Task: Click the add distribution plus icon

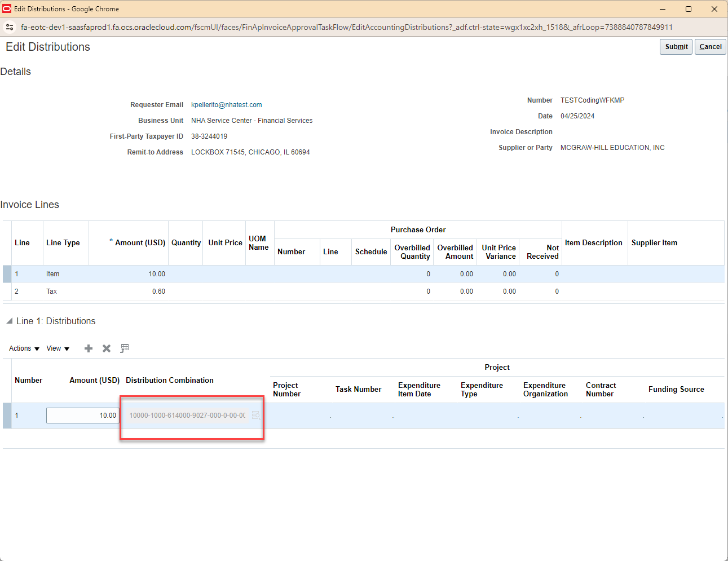Action: coord(89,348)
